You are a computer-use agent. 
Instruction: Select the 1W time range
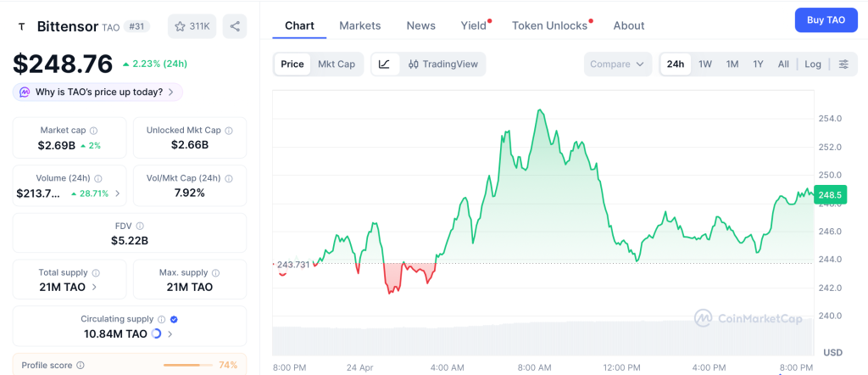705,64
